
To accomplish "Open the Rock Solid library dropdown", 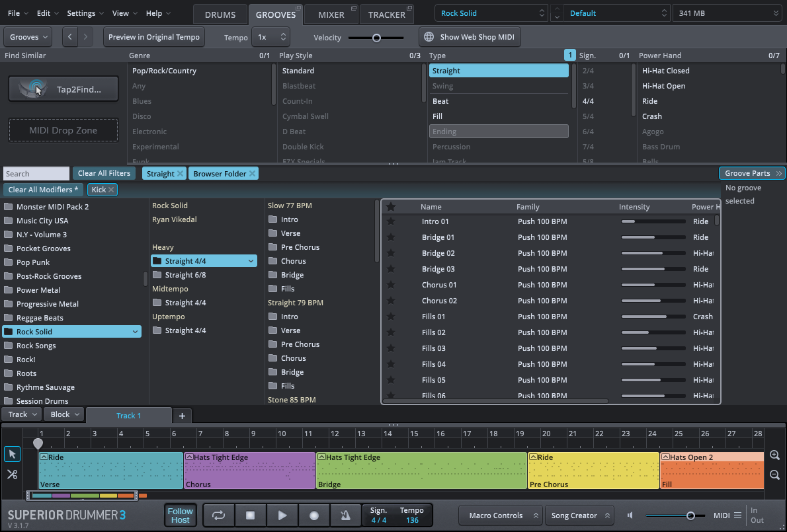I will [491, 13].
